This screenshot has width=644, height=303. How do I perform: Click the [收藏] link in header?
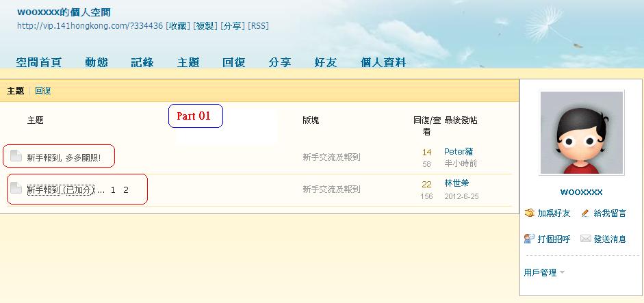pyautogui.click(x=178, y=26)
